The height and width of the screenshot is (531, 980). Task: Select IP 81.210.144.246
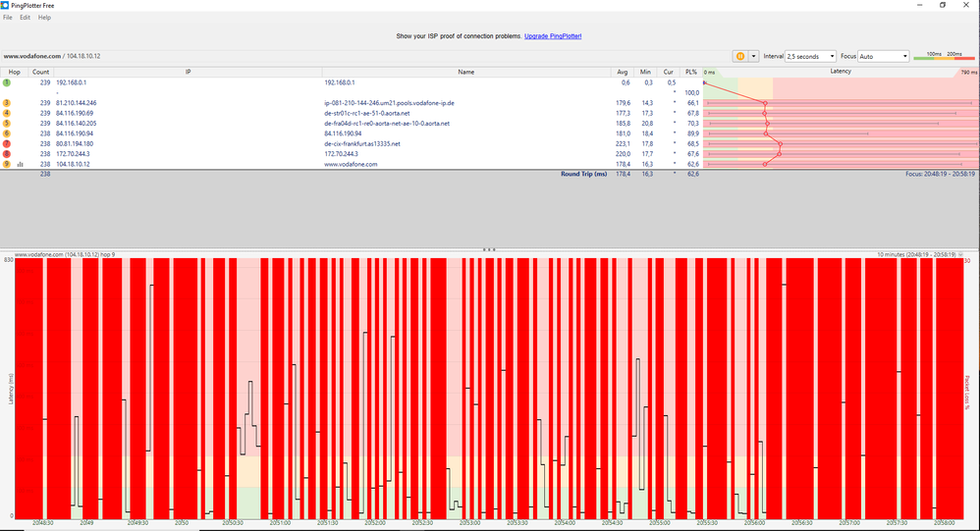pos(77,103)
